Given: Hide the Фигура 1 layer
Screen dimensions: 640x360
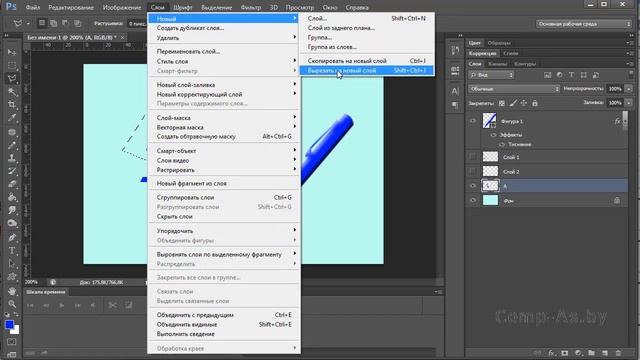Looking at the screenshot, I should tap(473, 121).
